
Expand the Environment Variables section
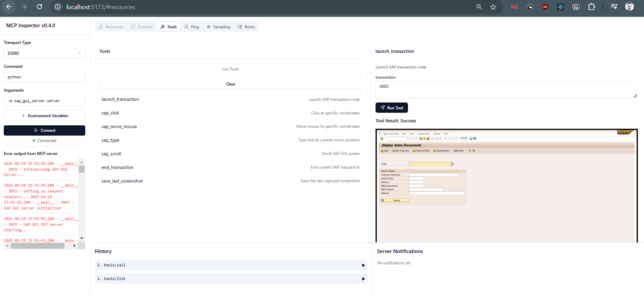44,116
